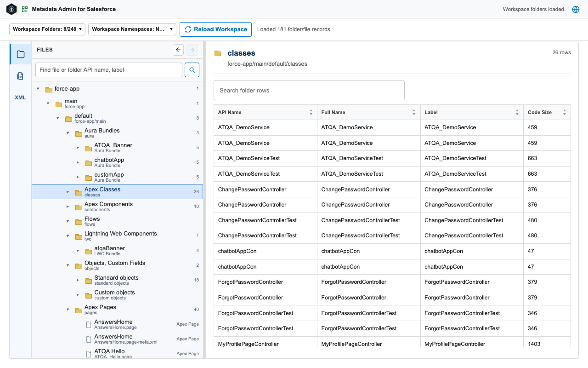Open the Workspace Namespaces dropdown
This screenshot has width=588, height=368.
132,29
